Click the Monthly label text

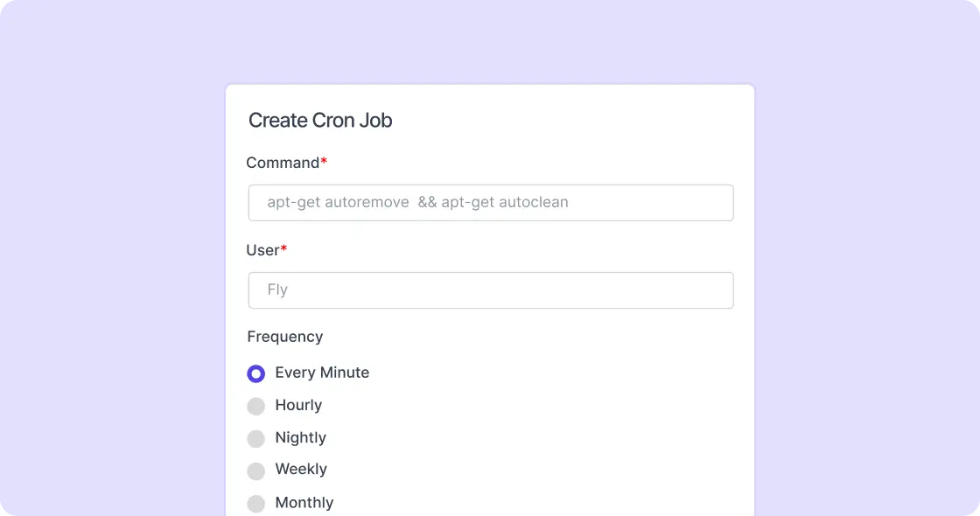(304, 503)
